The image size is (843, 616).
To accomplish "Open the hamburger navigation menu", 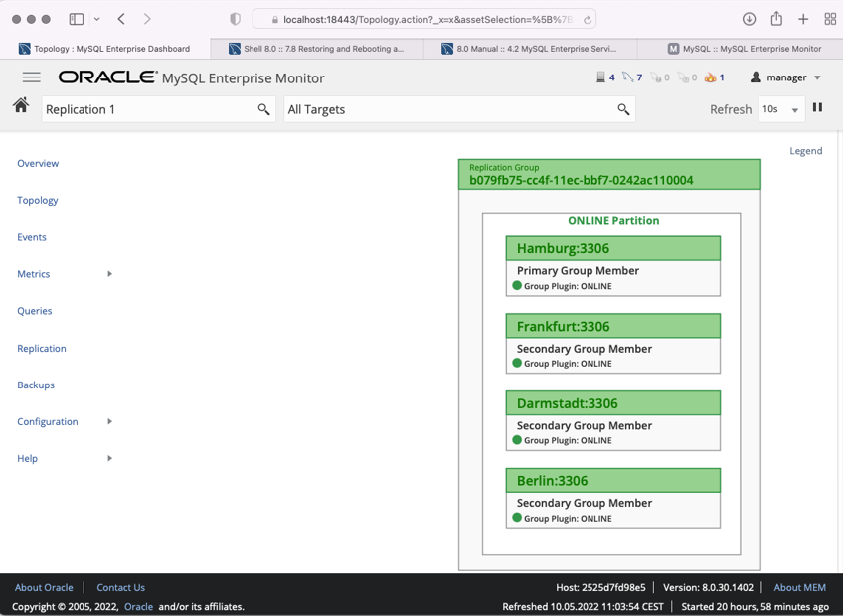I will point(31,77).
